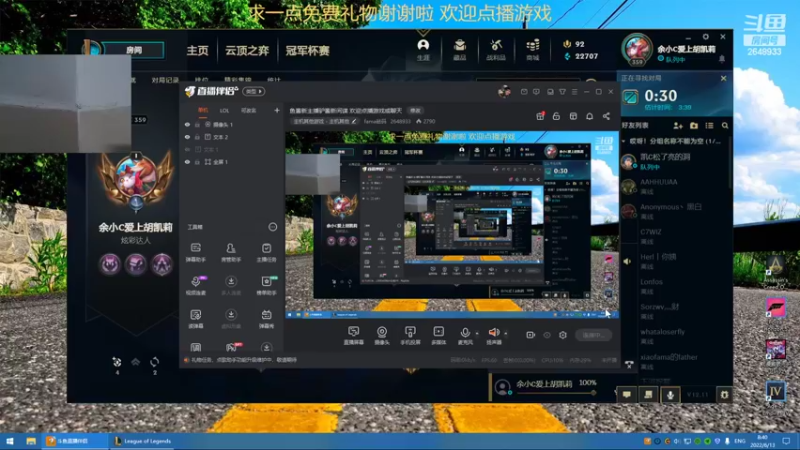Cancel matchmaking with the queue close X
This screenshot has width=800, height=450.
click(x=723, y=78)
